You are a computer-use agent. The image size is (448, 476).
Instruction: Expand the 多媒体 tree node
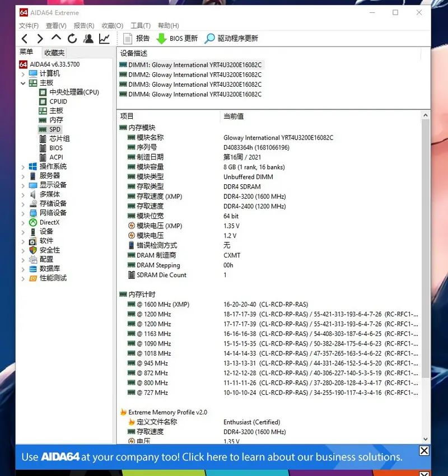pos(23,194)
